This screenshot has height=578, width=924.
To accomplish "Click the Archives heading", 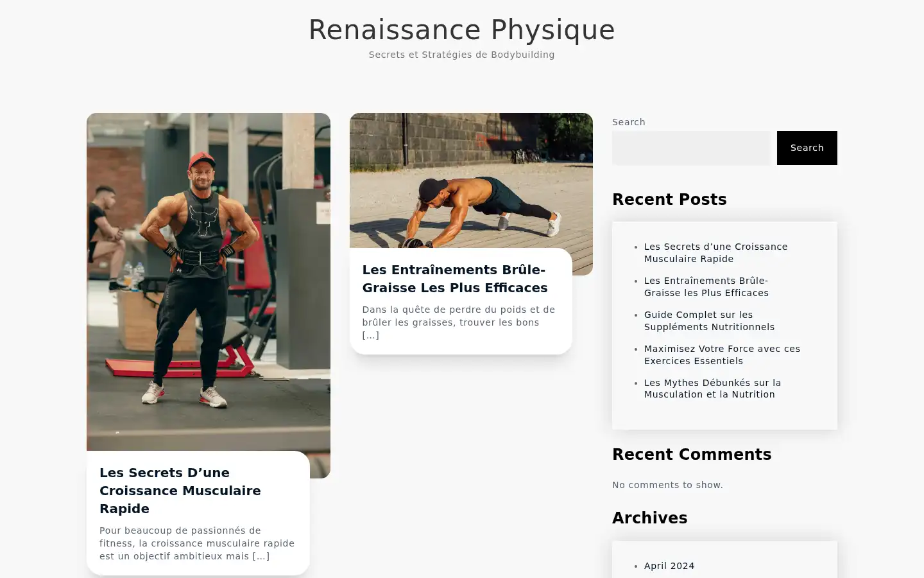I will point(649,518).
